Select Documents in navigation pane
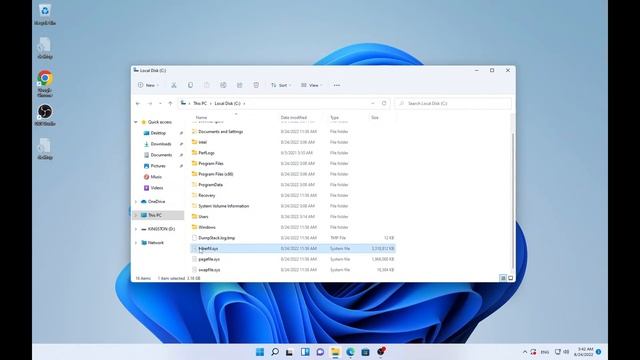Screen dimensions: 640x360 point(161,155)
